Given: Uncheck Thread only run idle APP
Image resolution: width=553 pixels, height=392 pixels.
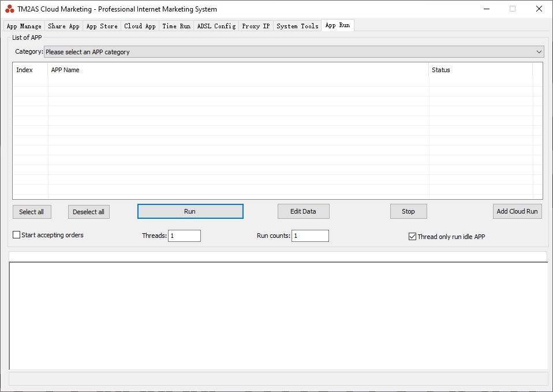Looking at the screenshot, I should click(x=412, y=237).
